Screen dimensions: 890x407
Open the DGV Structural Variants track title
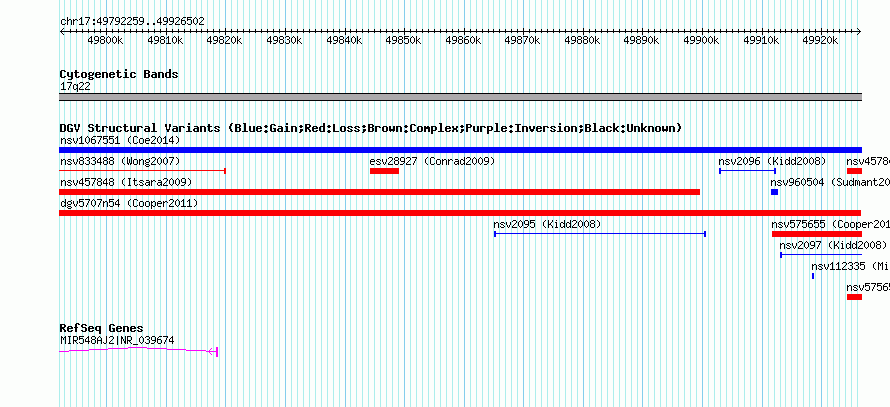(x=371, y=128)
